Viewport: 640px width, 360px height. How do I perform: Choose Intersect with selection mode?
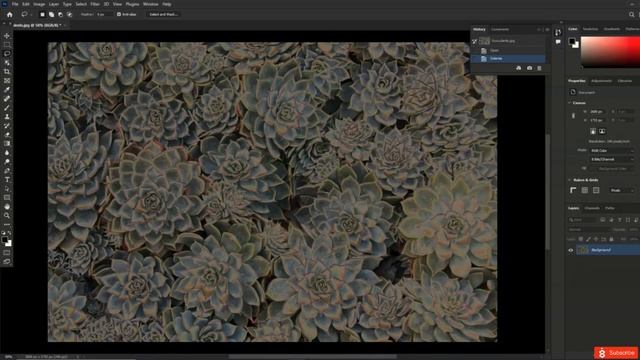pyautogui.click(x=69, y=14)
